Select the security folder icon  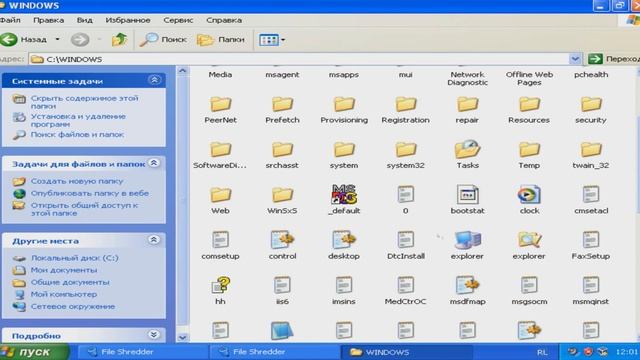(591, 104)
